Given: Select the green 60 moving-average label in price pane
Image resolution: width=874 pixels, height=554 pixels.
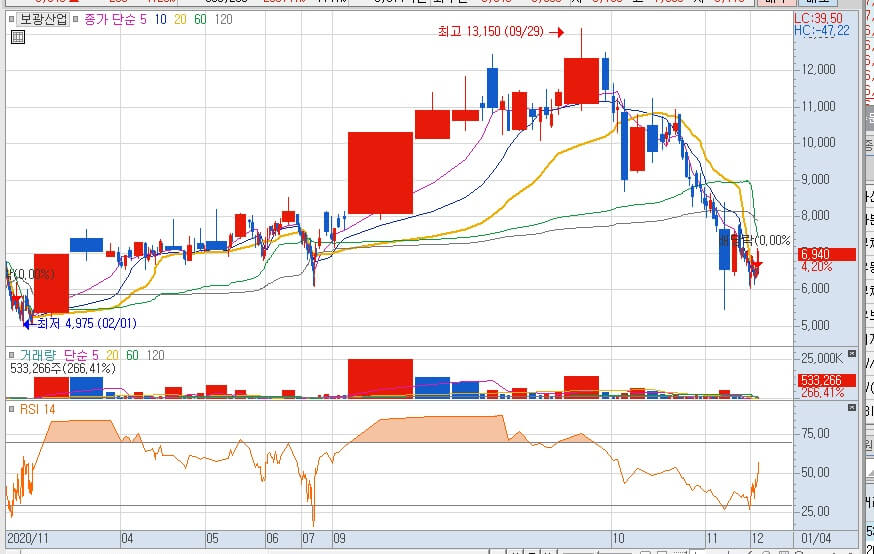Looking at the screenshot, I should pos(200,20).
